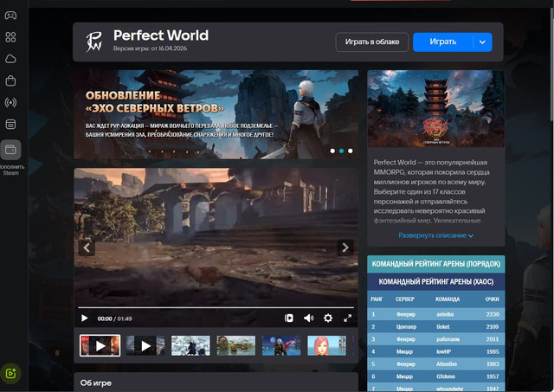The width and height of the screenshot is (554, 392).
Task: Toggle fullscreen mode for the video
Action: 347,318
